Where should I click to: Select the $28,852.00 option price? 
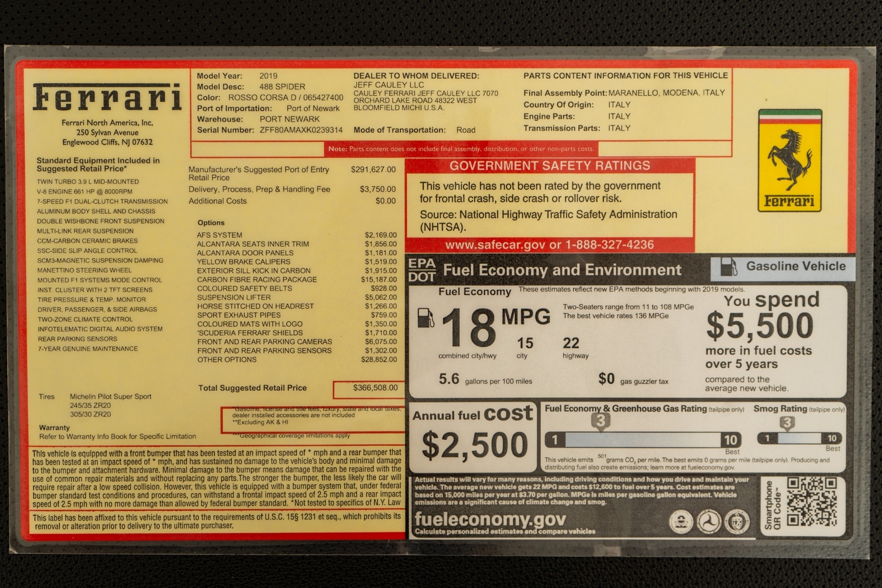[x=379, y=359]
